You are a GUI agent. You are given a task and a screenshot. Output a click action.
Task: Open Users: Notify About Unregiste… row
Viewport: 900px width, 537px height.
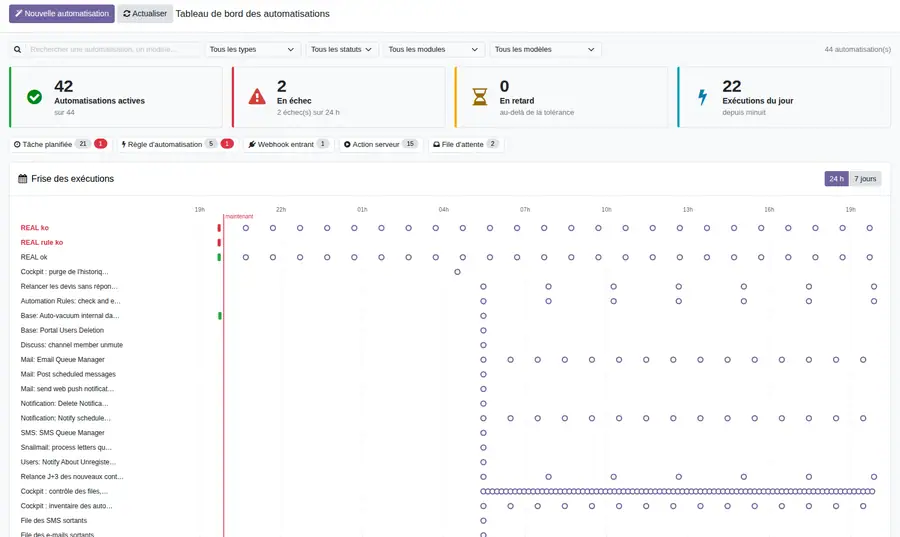coord(68,462)
